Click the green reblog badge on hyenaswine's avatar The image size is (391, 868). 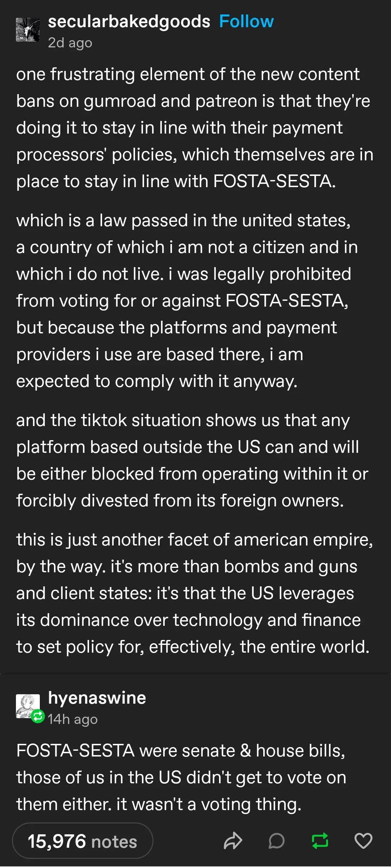click(38, 716)
